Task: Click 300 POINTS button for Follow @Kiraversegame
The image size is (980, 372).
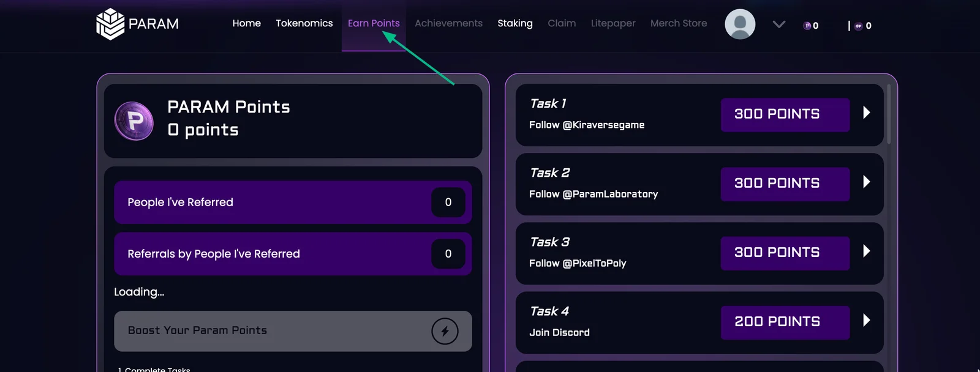Action: pyautogui.click(x=785, y=114)
